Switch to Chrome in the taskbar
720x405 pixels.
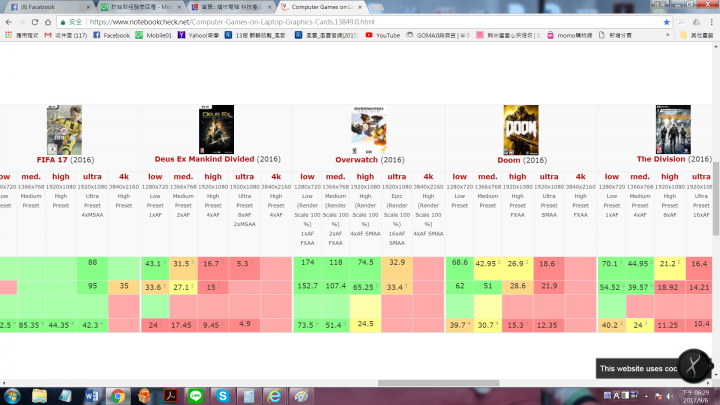[x=118, y=396]
